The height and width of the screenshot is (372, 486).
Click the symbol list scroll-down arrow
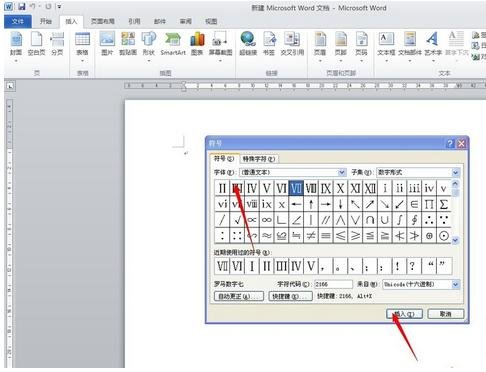pyautogui.click(x=456, y=240)
